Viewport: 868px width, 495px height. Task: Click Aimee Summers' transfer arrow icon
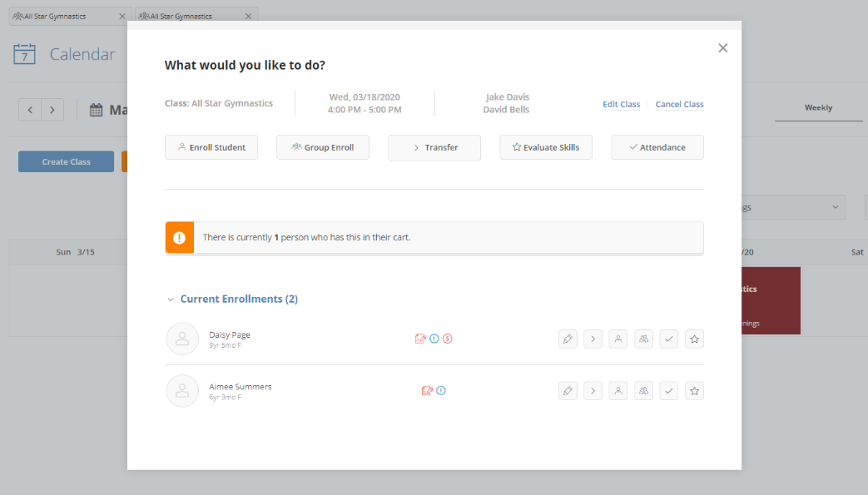point(593,391)
